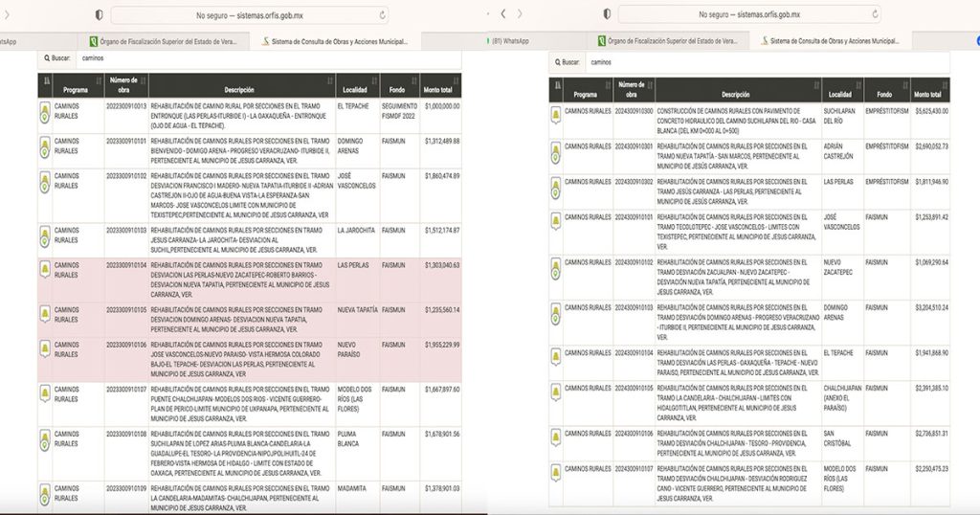Select amount $5,625,430.00 in right table
This screenshot has height=515, width=980.
[931, 111]
